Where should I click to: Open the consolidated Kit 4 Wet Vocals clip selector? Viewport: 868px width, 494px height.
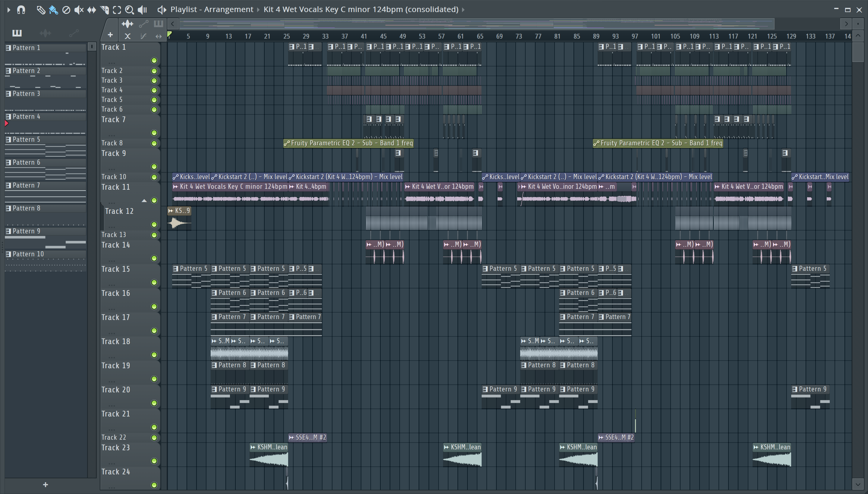(x=361, y=10)
